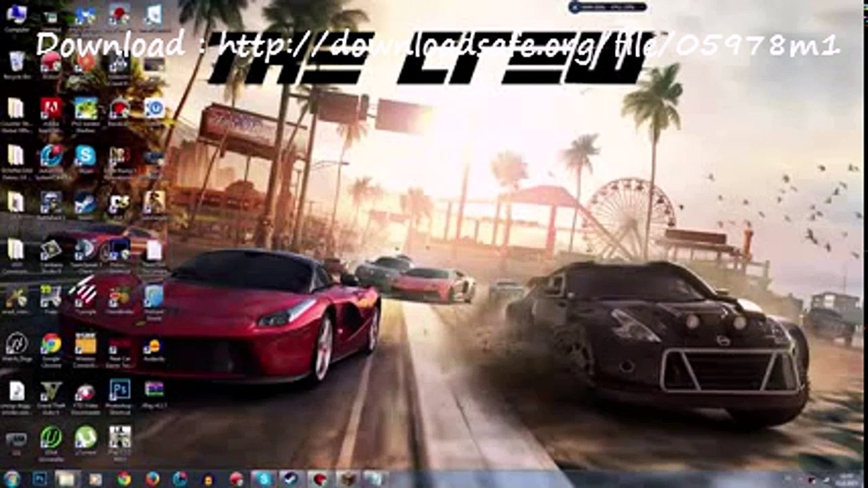Select the black CS desktop icon
Viewport: 868px width, 488px height.
[119, 205]
